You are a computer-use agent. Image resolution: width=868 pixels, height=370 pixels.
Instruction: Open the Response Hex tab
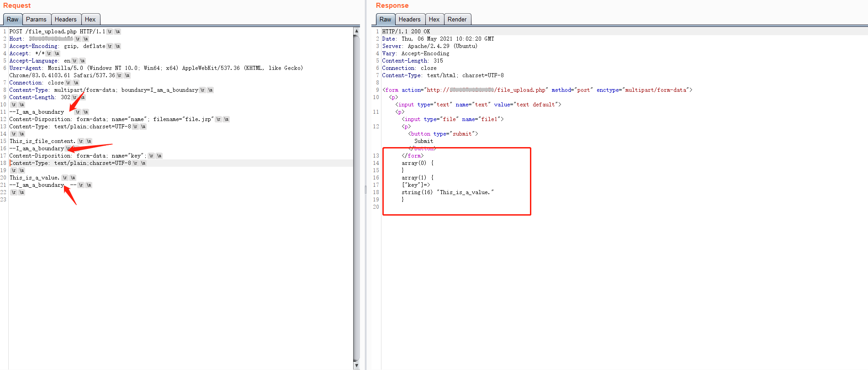434,20
